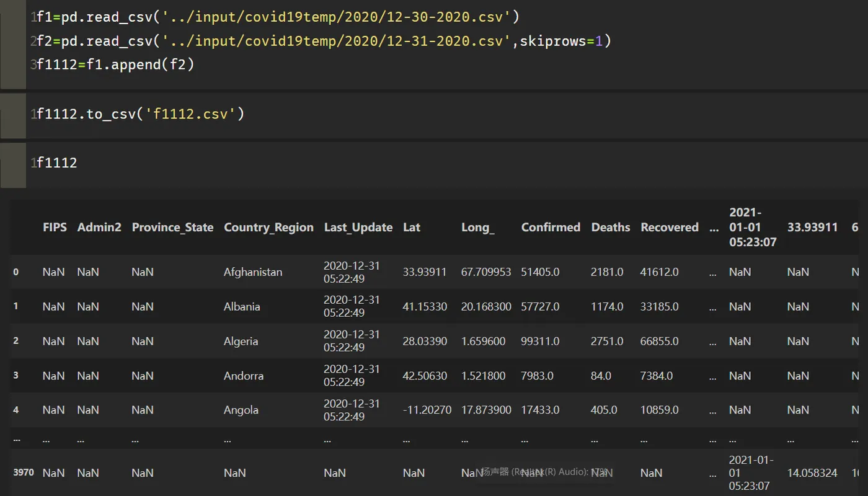Click the Lat column header
Viewport: 868px width, 496px height.
pyautogui.click(x=411, y=228)
